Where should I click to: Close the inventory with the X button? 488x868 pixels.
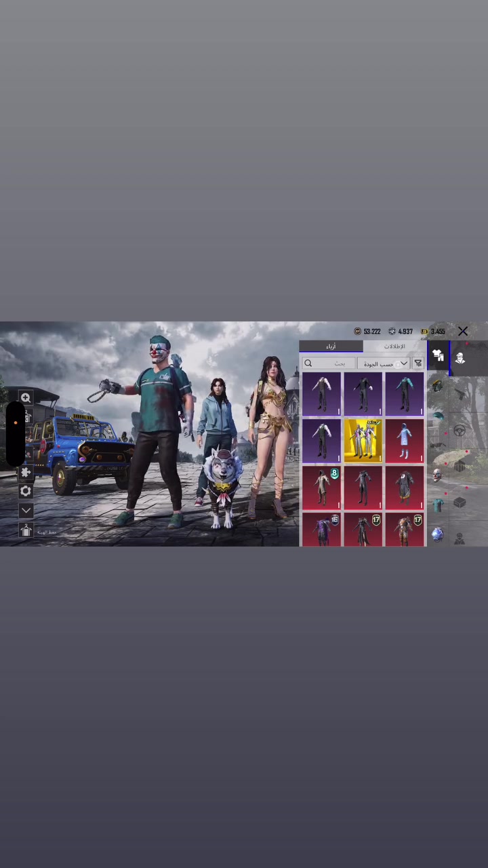click(x=463, y=331)
